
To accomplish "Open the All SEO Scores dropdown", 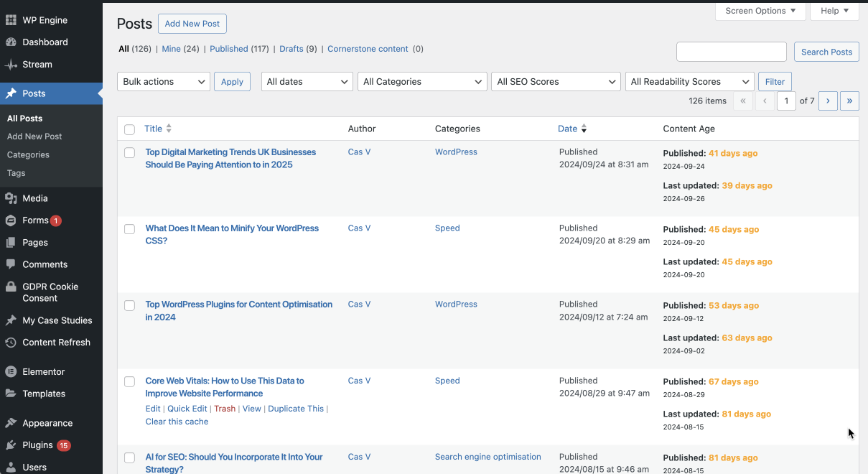I will point(556,82).
